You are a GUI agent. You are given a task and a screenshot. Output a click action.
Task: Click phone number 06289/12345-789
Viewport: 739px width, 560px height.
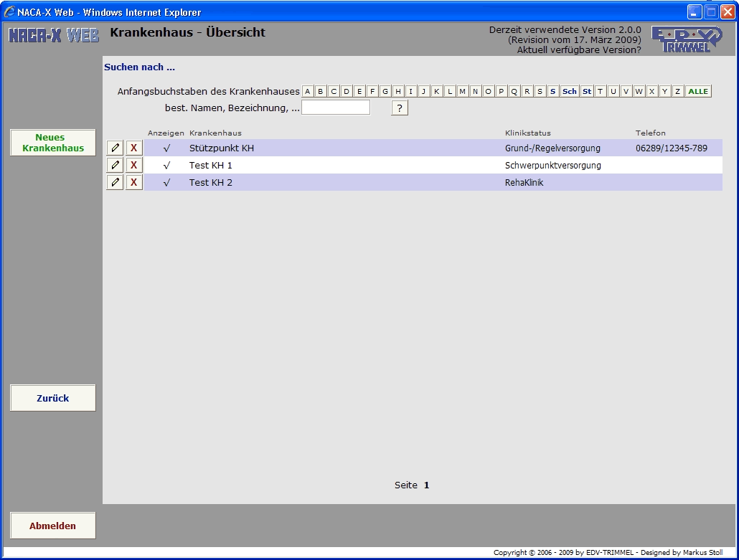[x=672, y=148]
